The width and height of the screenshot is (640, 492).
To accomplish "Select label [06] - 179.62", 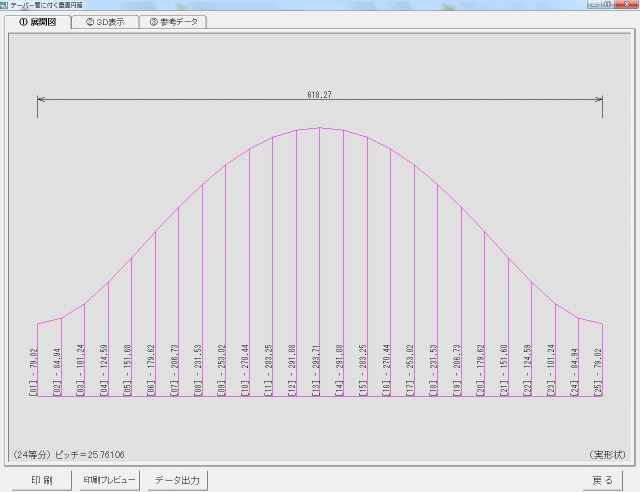I will [151, 370].
